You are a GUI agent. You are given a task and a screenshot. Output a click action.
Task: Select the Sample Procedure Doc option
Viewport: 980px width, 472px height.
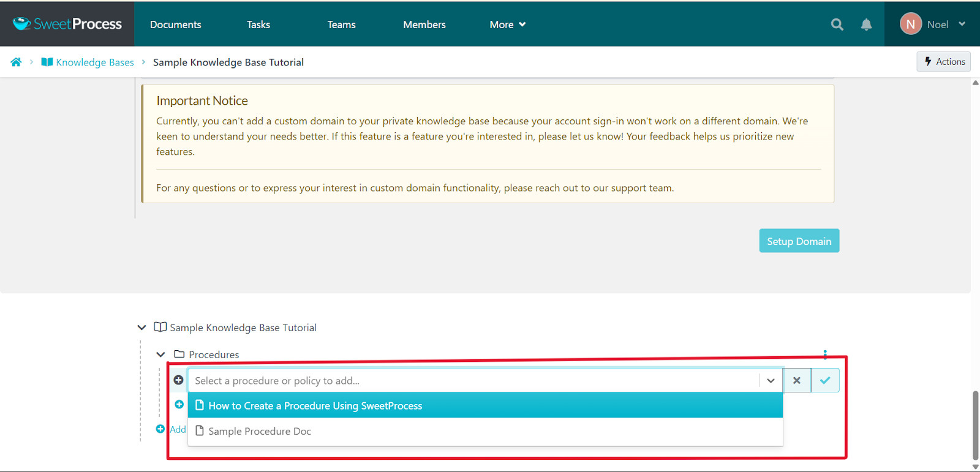point(485,431)
